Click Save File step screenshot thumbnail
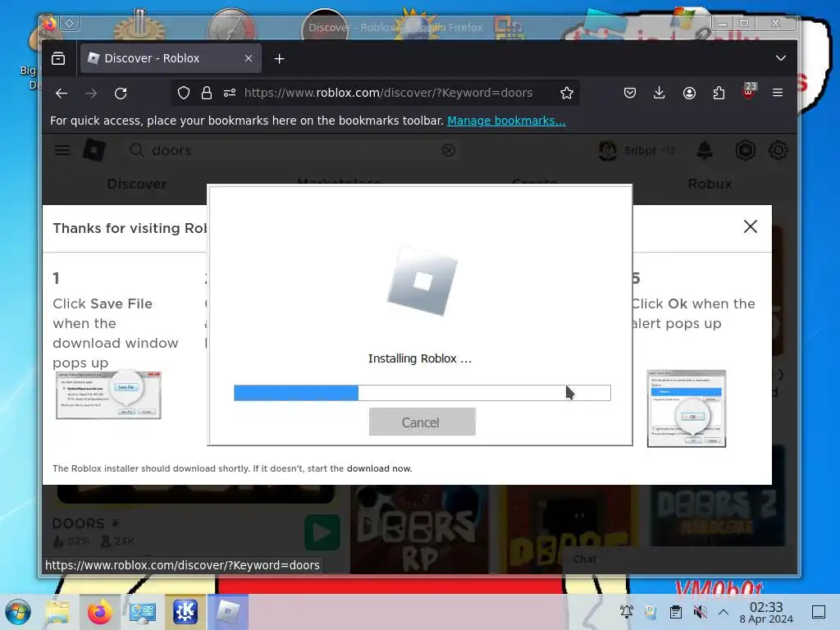The image size is (840, 630). click(108, 395)
